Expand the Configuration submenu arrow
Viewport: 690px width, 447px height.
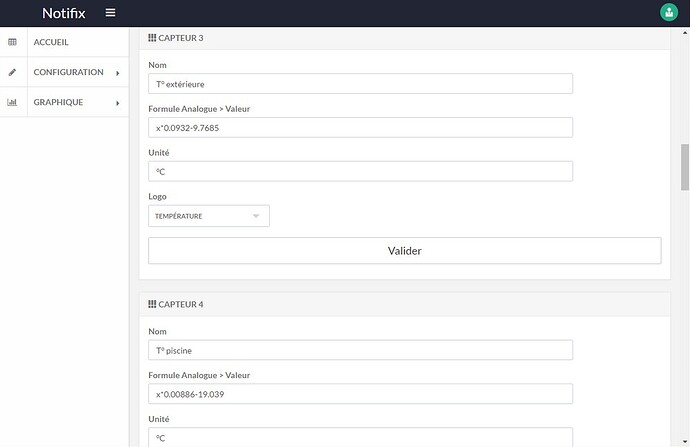[x=118, y=73]
